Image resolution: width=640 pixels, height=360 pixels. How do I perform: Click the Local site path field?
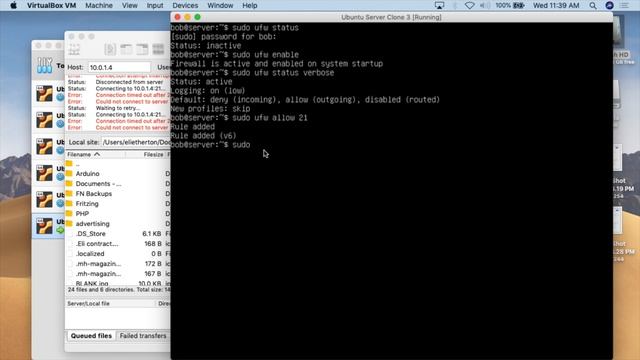point(136,142)
